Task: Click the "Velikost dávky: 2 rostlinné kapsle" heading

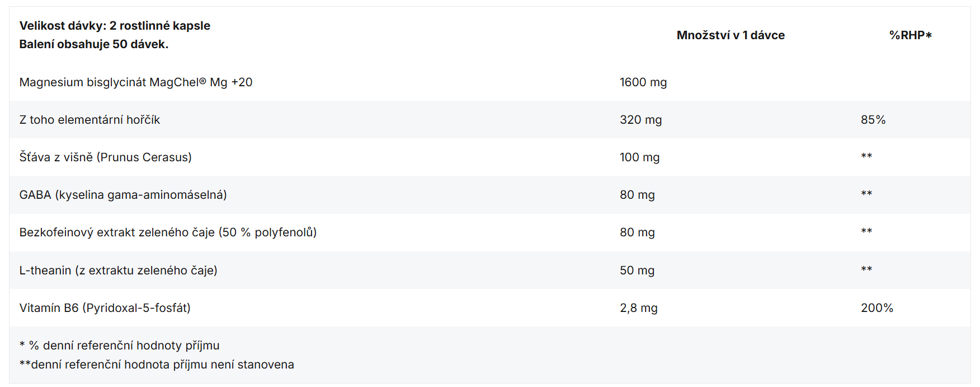Action: (x=115, y=26)
